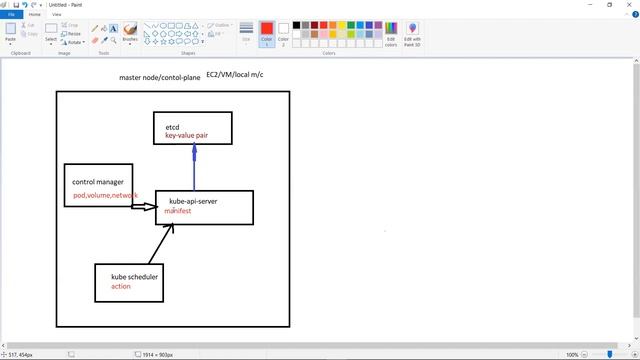Viewport: 640px width, 360px height.
Task: Open Paint Help question mark icon
Action: tap(636, 14)
